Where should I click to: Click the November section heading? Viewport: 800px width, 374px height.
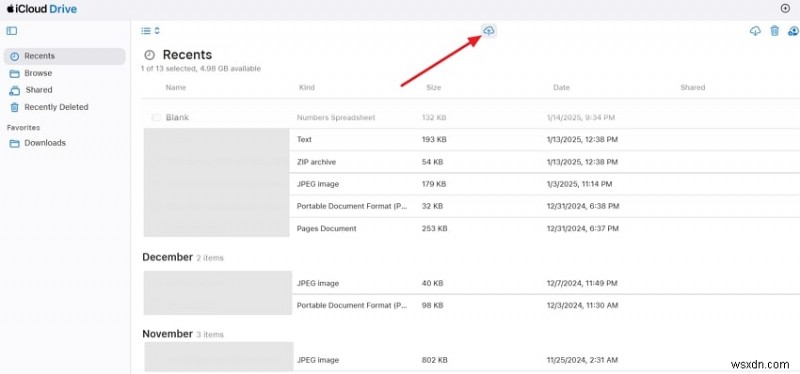[x=167, y=334]
